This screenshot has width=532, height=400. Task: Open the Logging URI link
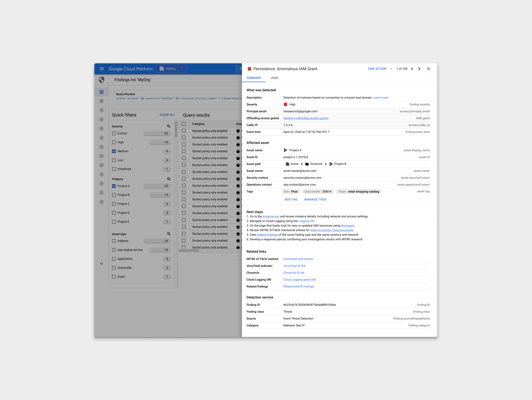tap(307, 221)
